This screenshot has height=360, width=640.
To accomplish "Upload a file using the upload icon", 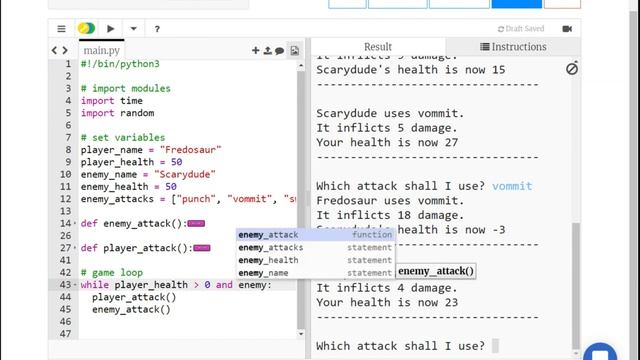I will coord(267,50).
